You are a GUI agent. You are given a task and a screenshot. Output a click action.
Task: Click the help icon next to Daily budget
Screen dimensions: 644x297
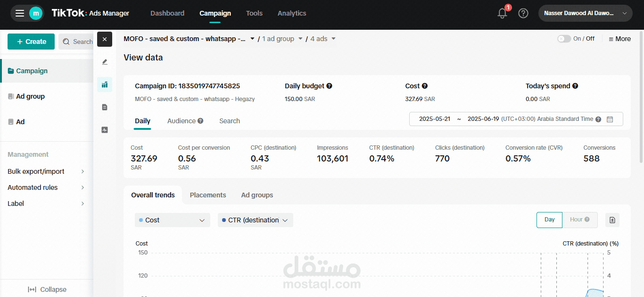pos(329,86)
